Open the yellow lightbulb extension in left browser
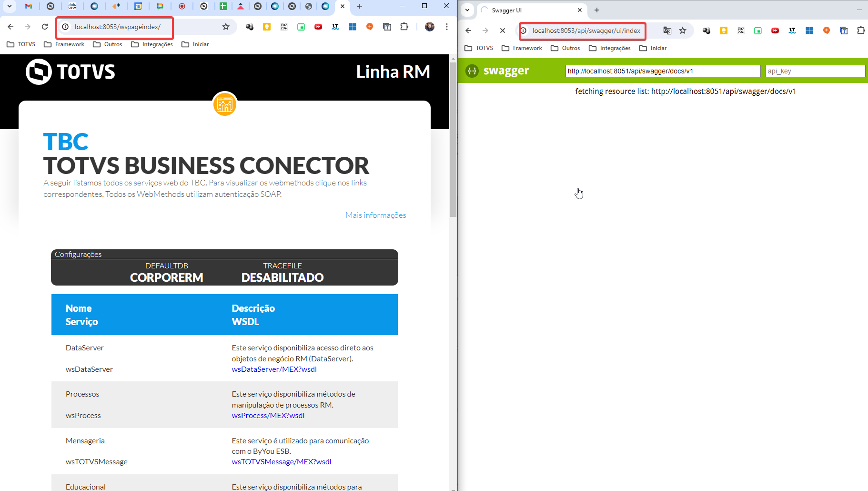Viewport: 868px width, 491px height. [x=267, y=27]
